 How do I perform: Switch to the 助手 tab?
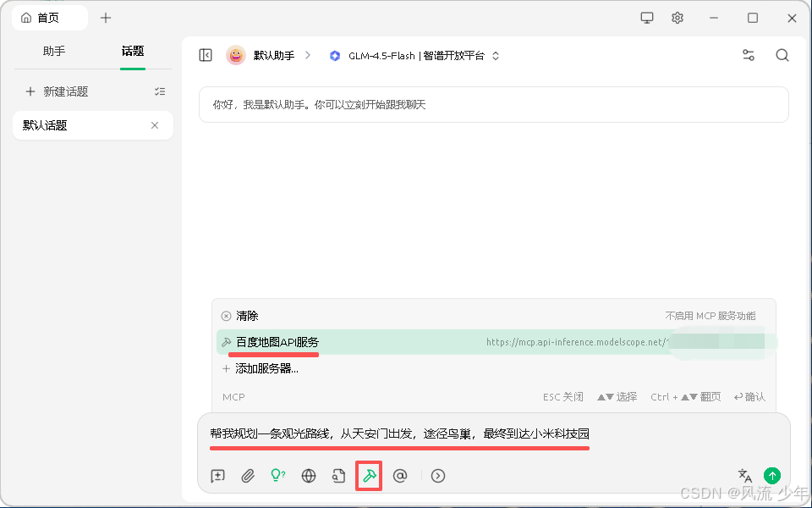53,51
